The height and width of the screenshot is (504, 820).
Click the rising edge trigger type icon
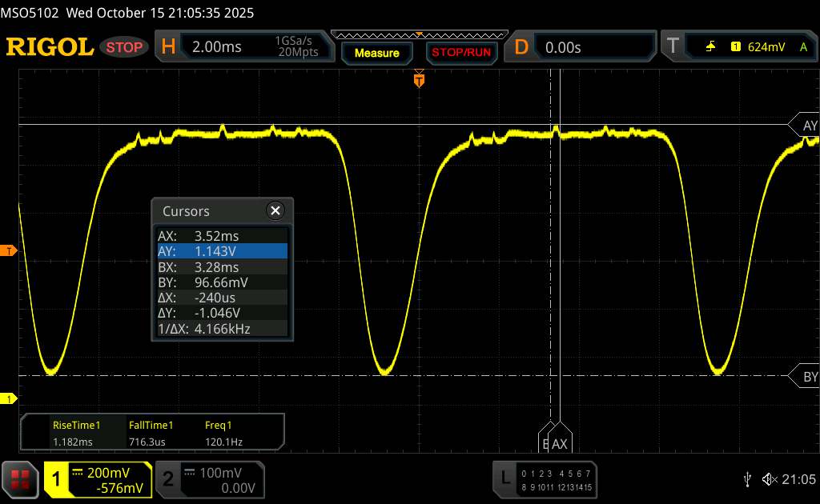(x=710, y=47)
